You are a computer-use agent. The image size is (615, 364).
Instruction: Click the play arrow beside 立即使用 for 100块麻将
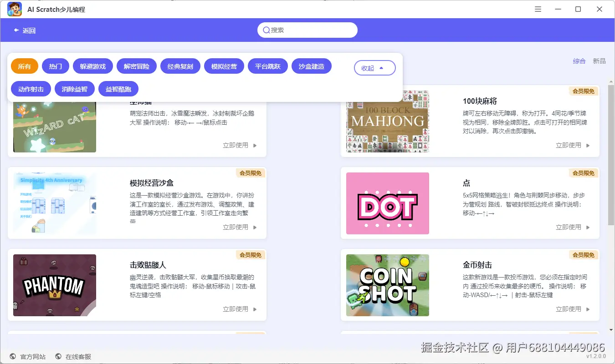click(x=588, y=146)
